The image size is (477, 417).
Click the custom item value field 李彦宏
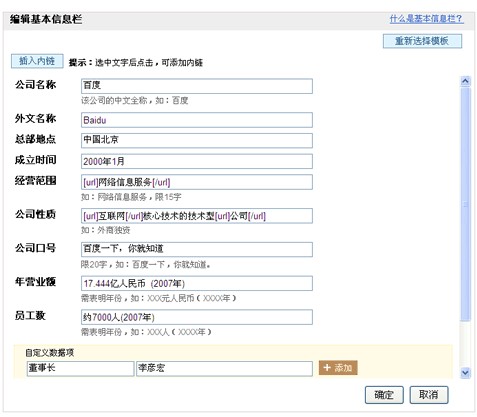pyautogui.click(x=224, y=369)
